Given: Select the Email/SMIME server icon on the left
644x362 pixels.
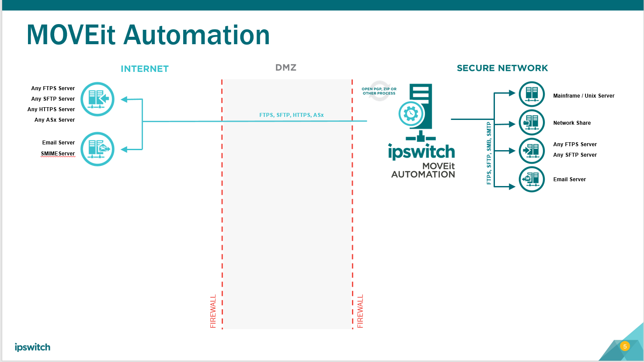Looking at the screenshot, I should 97,149.
